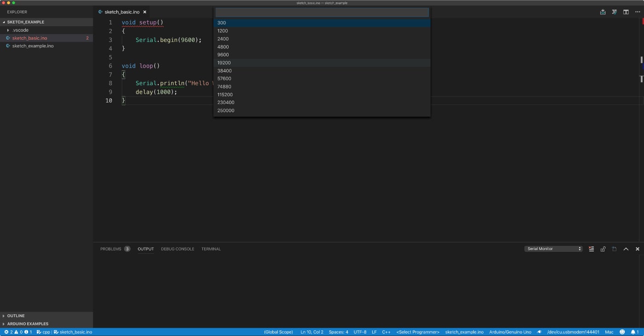Screen dimensions: 644x336
Task: Select baud rate 38400
Action: pos(322,71)
